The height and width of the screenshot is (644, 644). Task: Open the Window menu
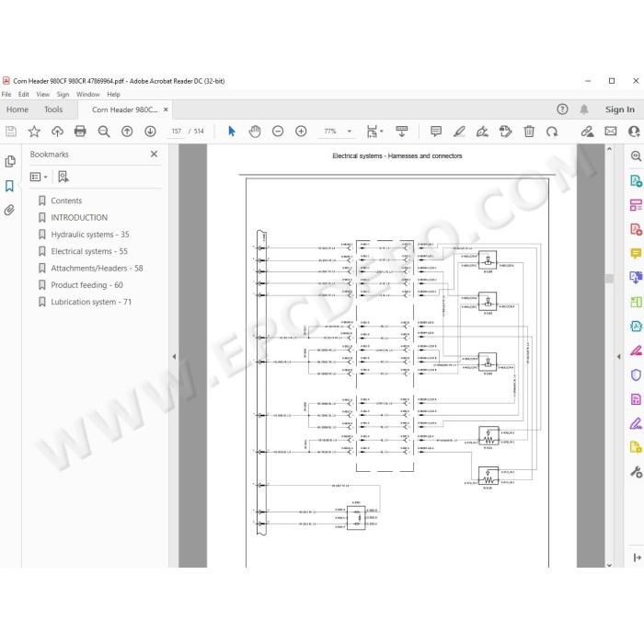coord(88,94)
